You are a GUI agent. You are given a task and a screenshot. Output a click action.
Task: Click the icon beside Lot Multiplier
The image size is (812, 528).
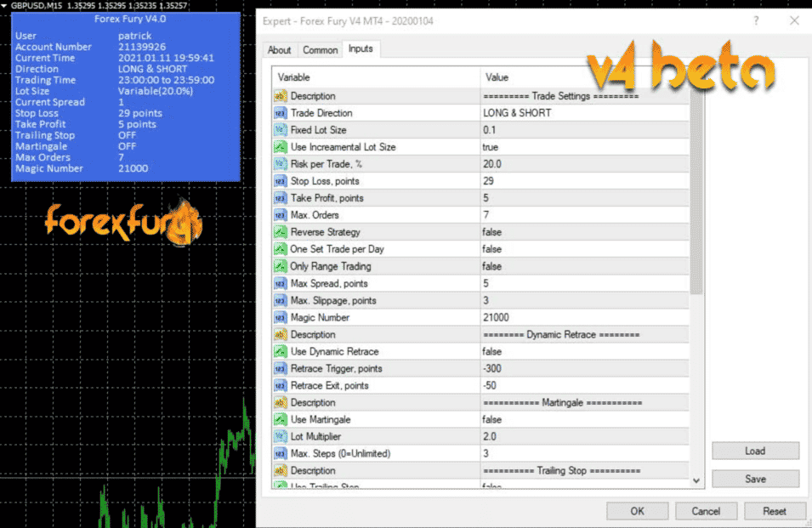(x=280, y=437)
